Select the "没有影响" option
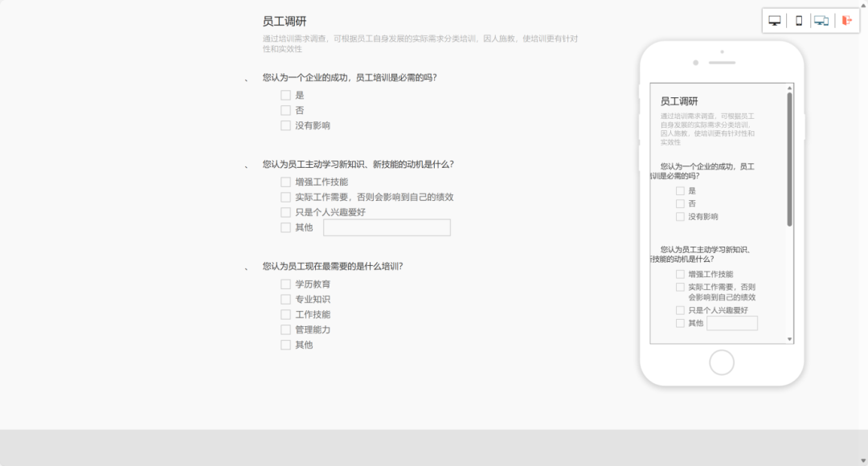The image size is (868, 466). click(x=286, y=125)
